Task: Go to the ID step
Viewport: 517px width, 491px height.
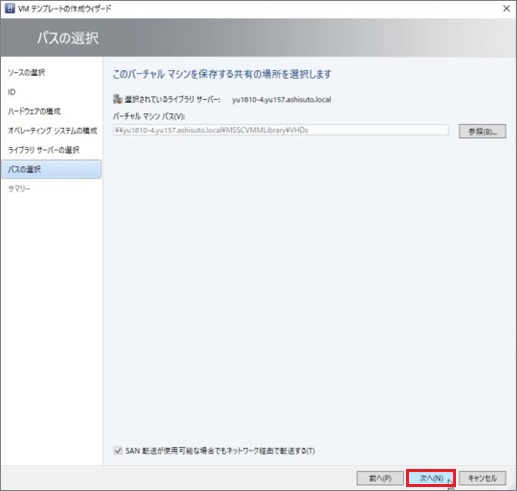Action: coord(12,92)
